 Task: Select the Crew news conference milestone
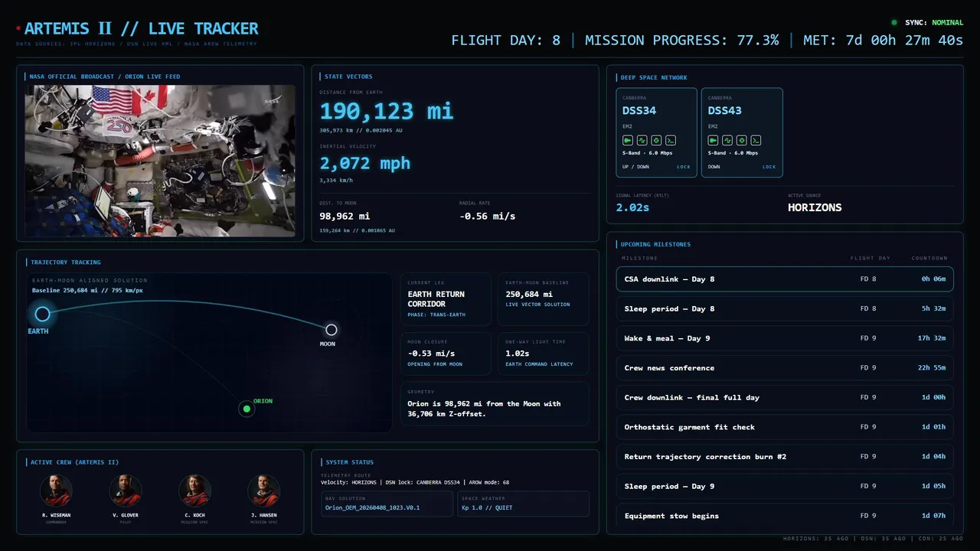point(785,368)
